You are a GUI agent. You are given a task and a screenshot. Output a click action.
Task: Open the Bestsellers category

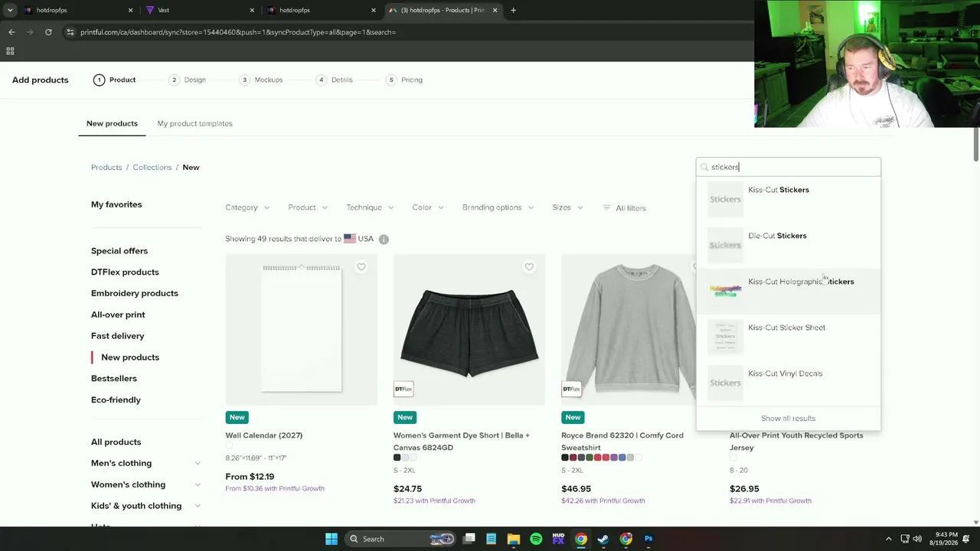click(x=114, y=378)
